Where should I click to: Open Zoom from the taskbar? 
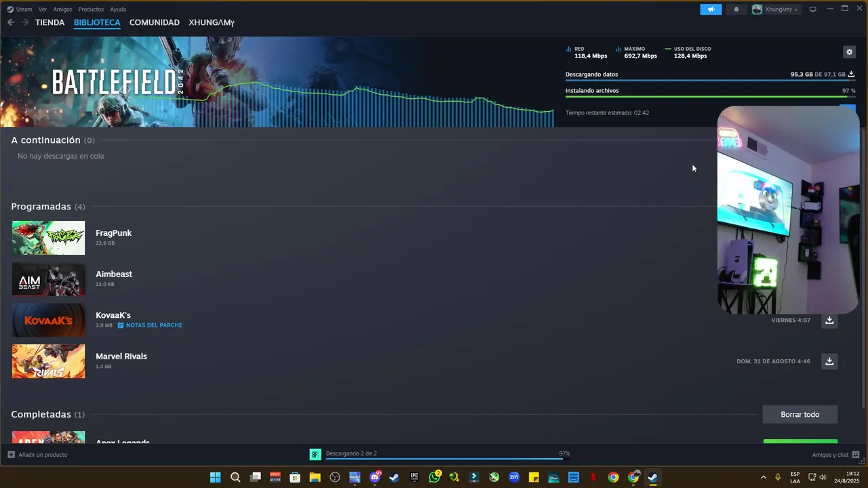coord(514,477)
